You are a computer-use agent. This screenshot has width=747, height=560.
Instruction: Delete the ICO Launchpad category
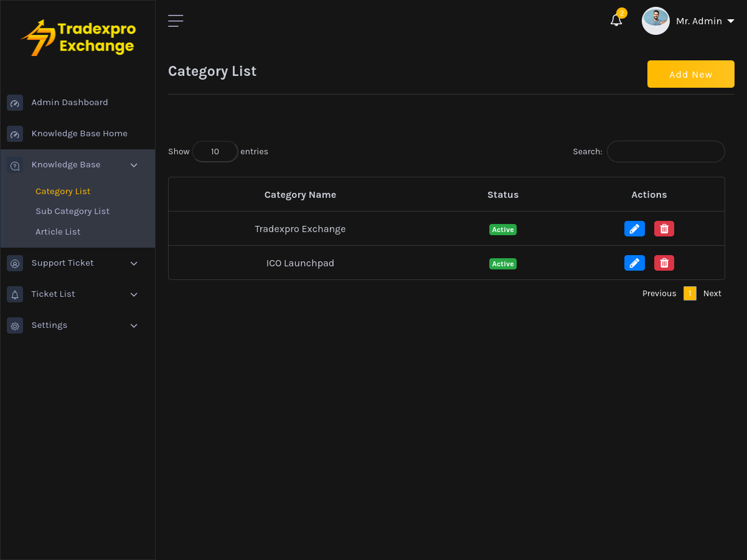tap(664, 263)
